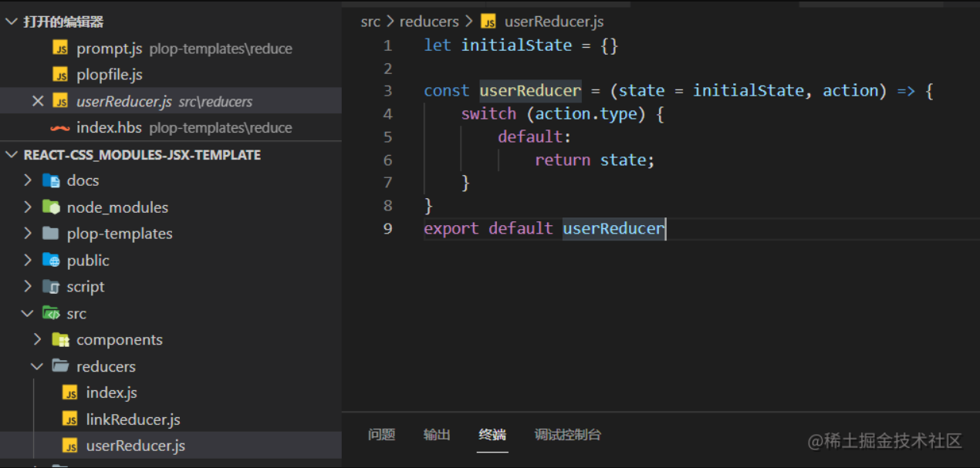Click the open reducers folder icon

tap(60, 365)
